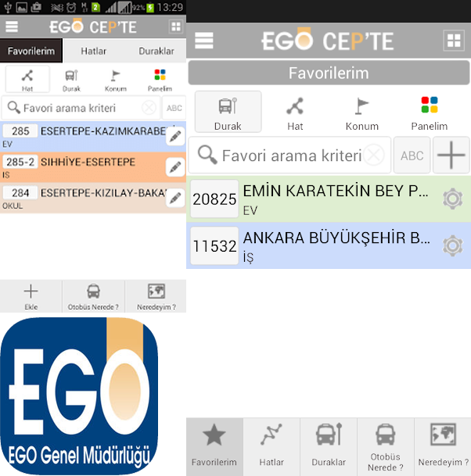Screen dimensions: 471x476
Task: Tap EGO CEP'TE logo in right screen
Action: (328, 39)
